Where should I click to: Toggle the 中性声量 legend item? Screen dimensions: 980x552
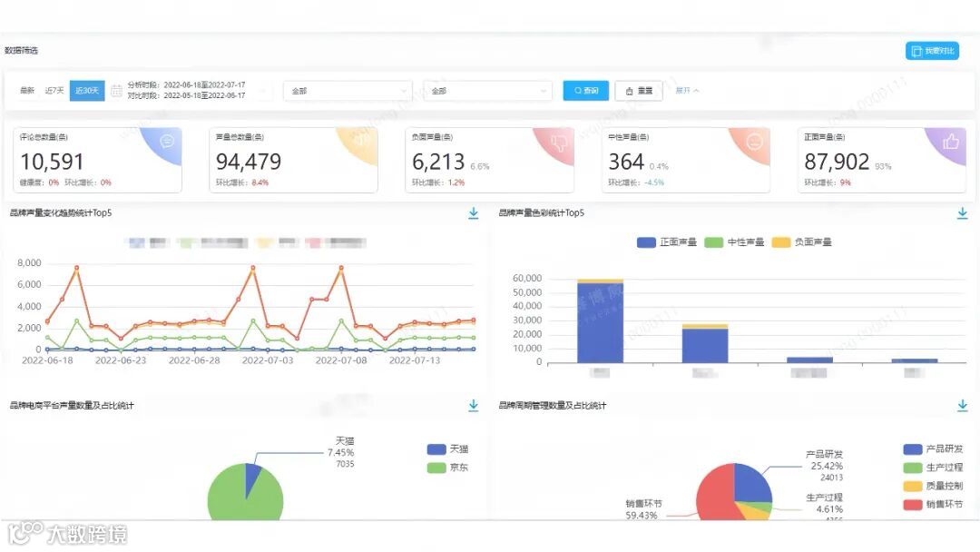point(734,241)
